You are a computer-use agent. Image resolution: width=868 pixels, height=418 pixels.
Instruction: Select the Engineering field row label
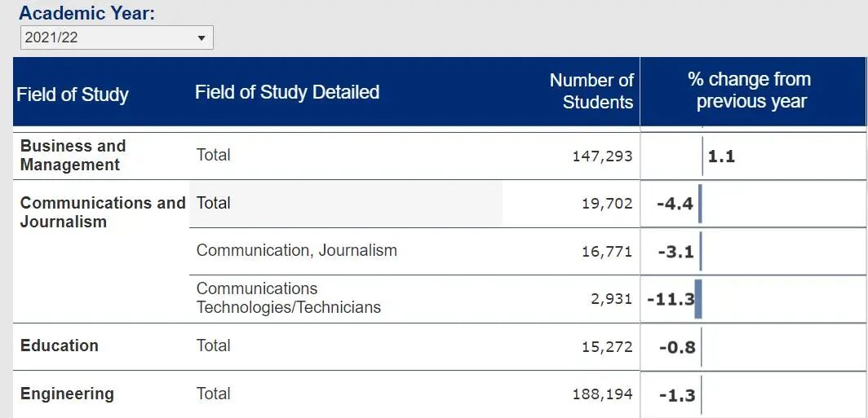pyautogui.click(x=67, y=394)
